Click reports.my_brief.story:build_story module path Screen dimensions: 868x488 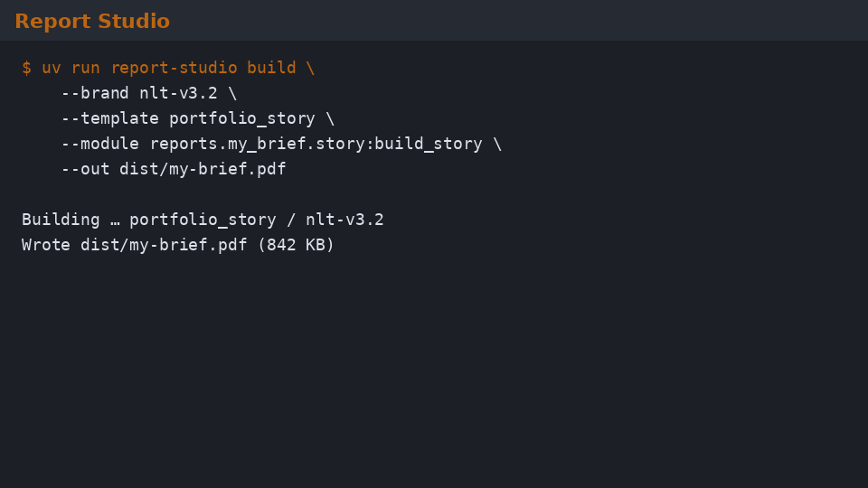(316, 144)
